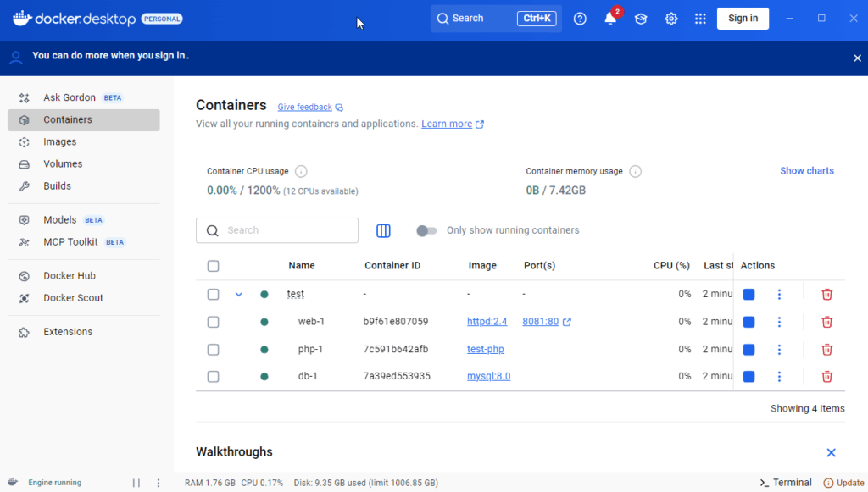Click the manage columns icon
Screen dimensions: 868x492
(383, 230)
